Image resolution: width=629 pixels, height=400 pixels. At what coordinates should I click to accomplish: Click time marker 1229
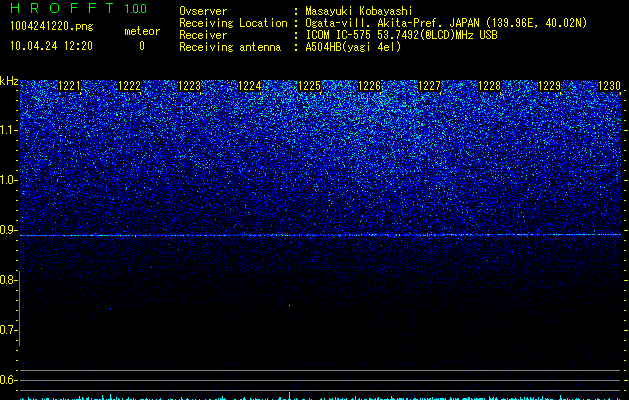(549, 86)
